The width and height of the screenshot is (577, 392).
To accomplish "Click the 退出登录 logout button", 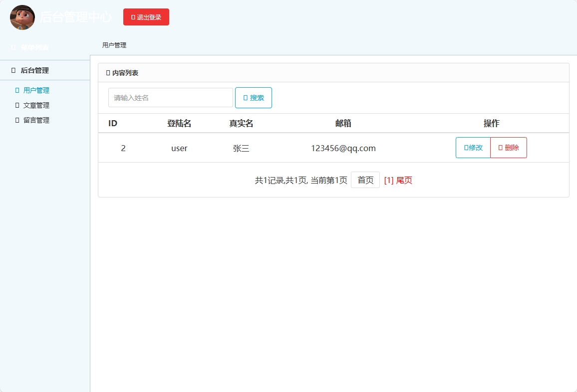I will point(146,16).
